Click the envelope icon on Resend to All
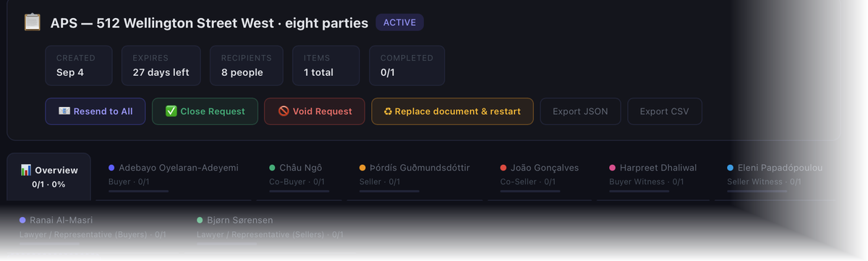 point(64,111)
